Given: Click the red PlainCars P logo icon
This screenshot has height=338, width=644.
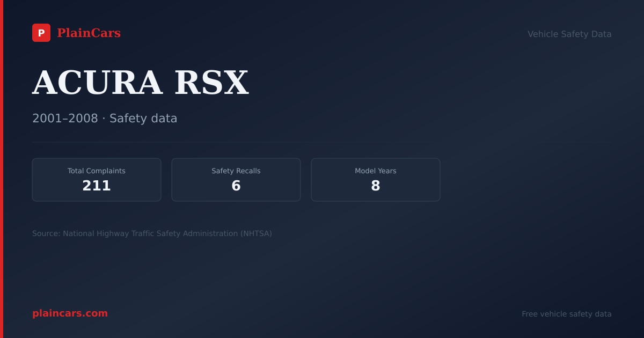Looking at the screenshot, I should pos(41,33).
